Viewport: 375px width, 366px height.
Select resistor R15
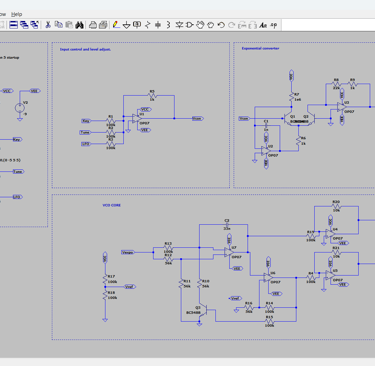coord(269,321)
